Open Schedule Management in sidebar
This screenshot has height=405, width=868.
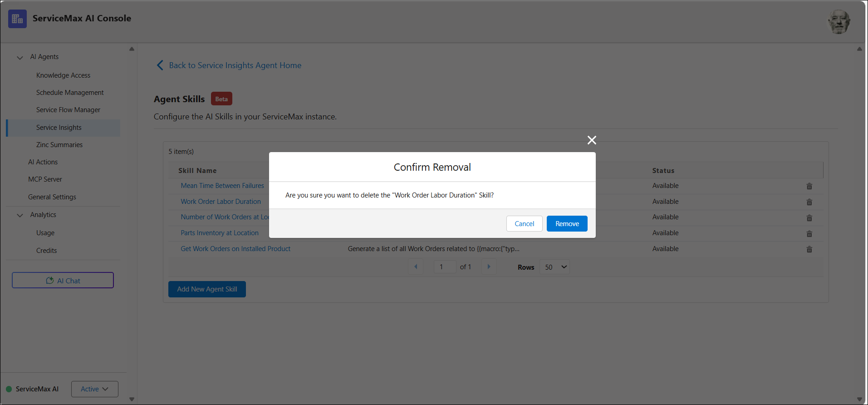click(70, 93)
